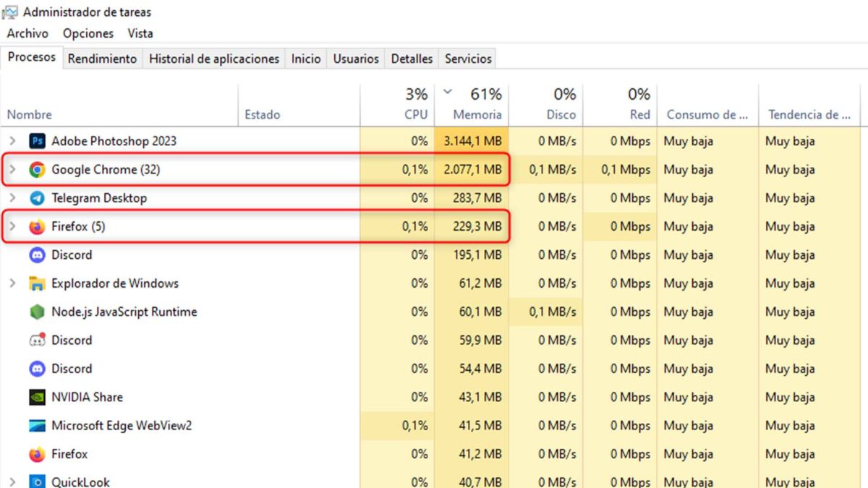Expand the Adobe Photoshop 2023 process group
Screen dimensions: 868x488
[x=12, y=141]
